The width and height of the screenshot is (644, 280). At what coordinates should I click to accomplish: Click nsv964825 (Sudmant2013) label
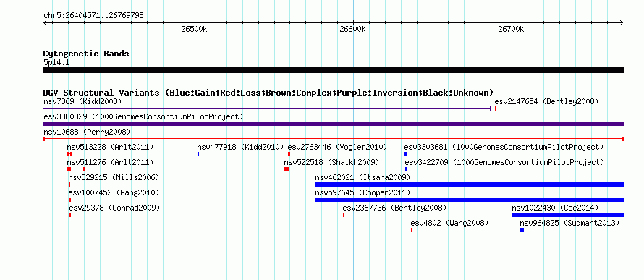coord(569,224)
